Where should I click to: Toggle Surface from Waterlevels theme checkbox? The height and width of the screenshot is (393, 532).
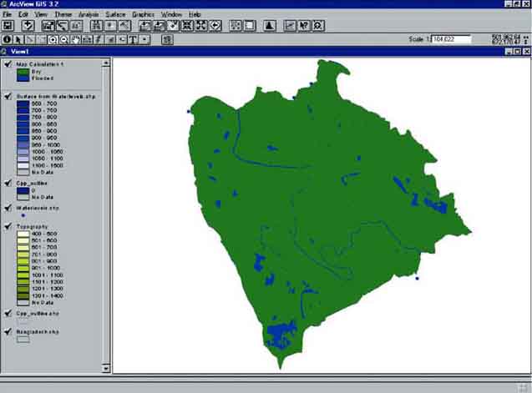coord(8,97)
